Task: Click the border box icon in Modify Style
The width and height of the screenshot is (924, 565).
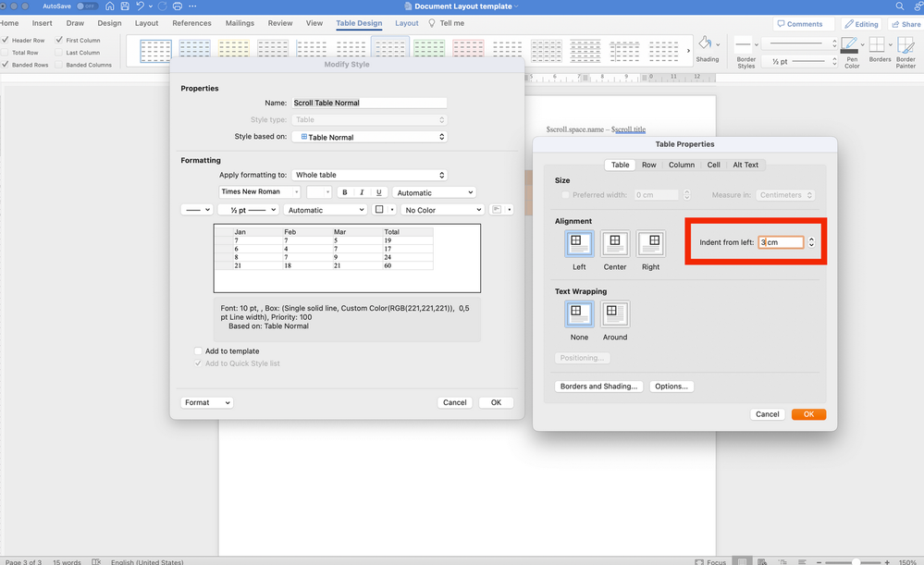Action: (x=379, y=210)
